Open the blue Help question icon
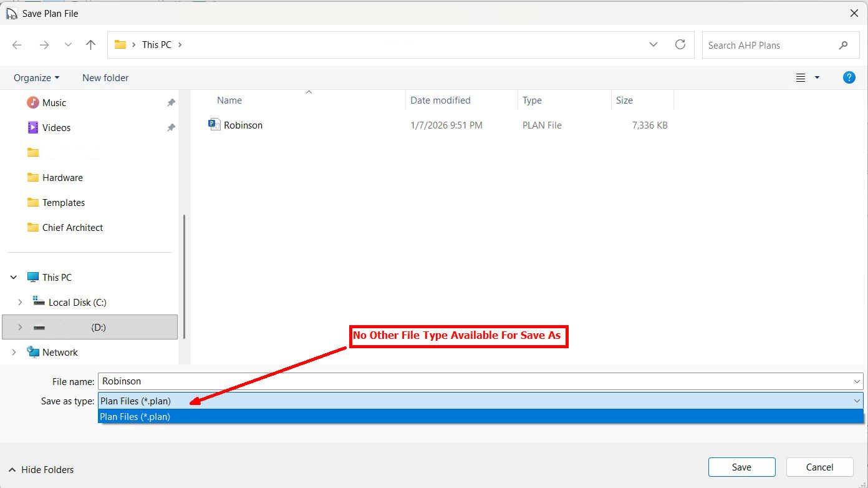 tap(849, 77)
